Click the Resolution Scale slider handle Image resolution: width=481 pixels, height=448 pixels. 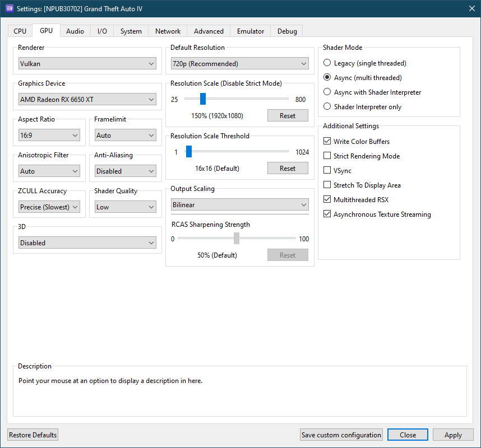[x=203, y=99]
